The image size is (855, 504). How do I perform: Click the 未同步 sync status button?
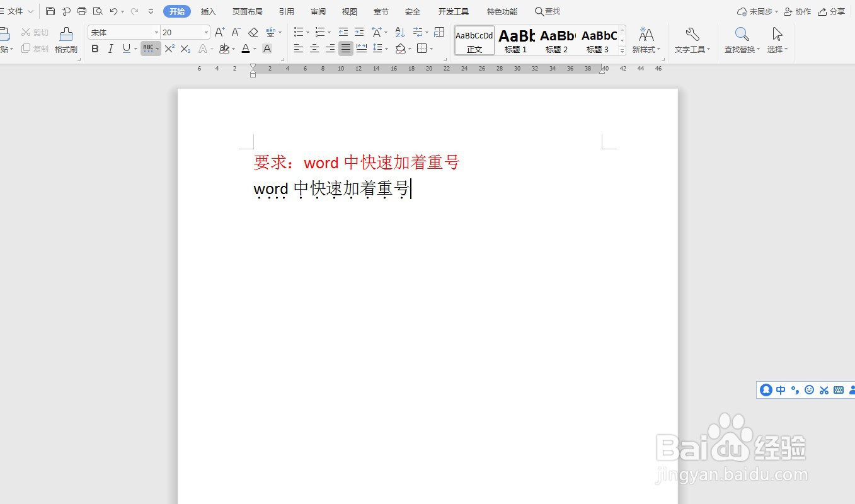(757, 11)
